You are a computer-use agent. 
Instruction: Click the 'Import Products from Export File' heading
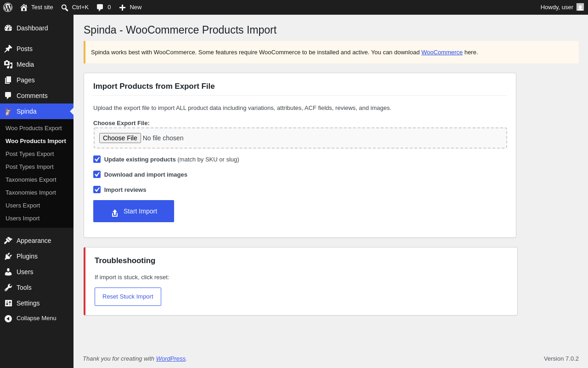point(154,86)
